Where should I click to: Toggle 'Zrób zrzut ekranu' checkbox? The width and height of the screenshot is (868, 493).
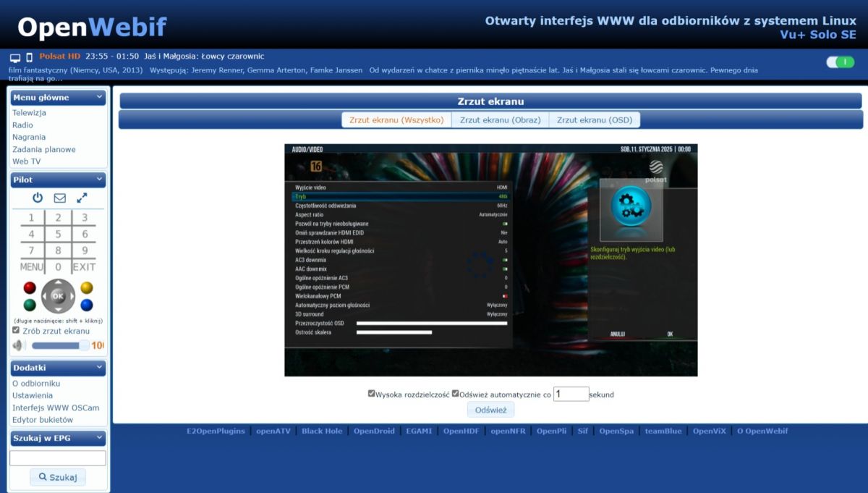16,330
